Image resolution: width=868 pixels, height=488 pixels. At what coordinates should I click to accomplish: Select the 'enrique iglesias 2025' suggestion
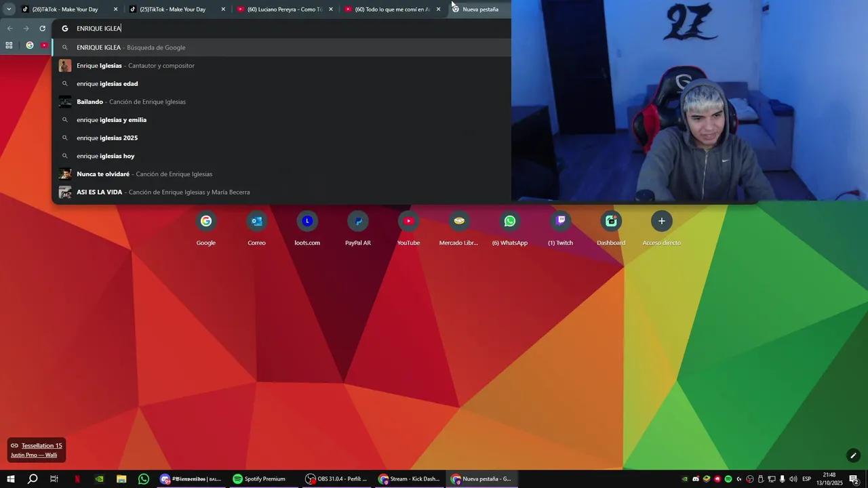281,138
